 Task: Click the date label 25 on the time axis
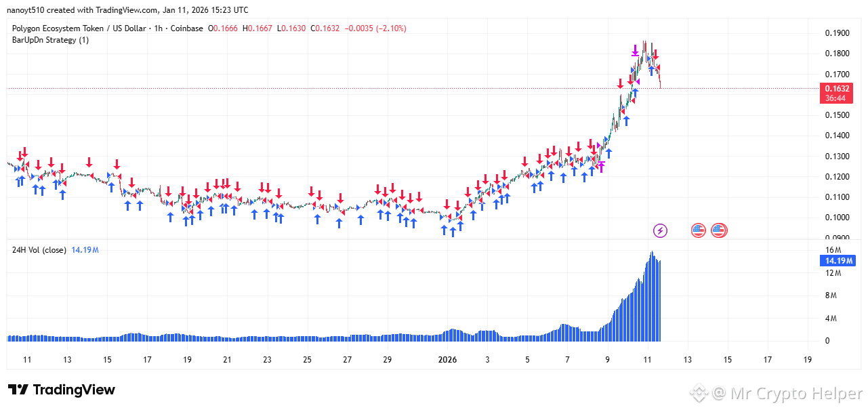[x=307, y=360]
